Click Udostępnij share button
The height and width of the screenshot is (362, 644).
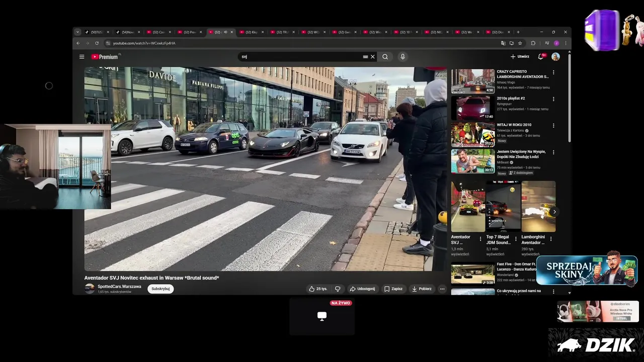pos(362,289)
